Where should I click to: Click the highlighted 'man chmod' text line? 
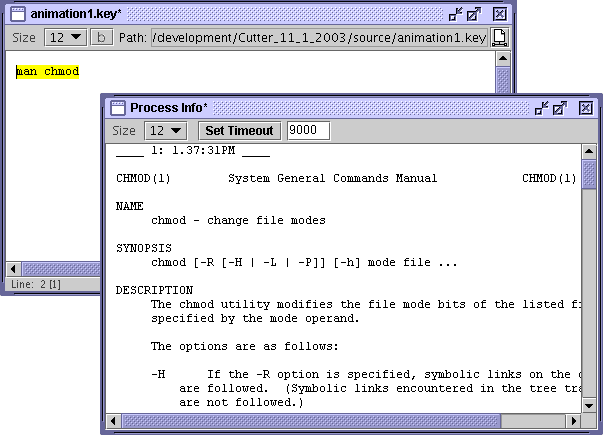pos(48,72)
